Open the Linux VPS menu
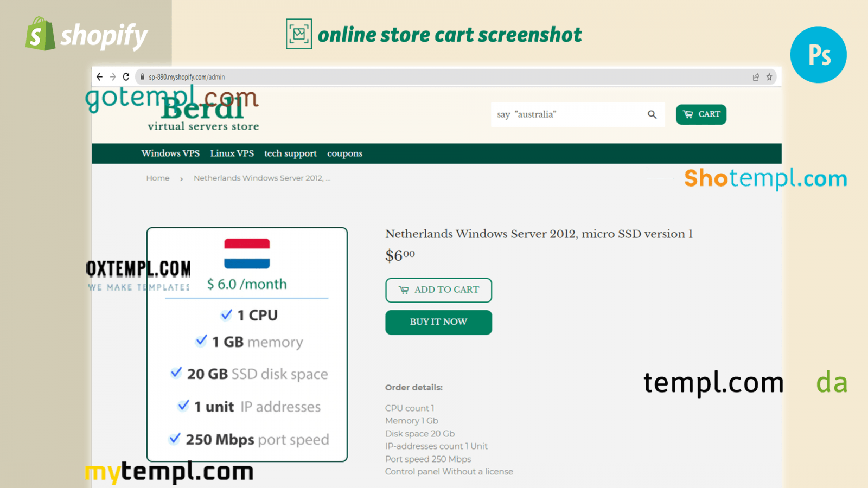 pos(232,153)
